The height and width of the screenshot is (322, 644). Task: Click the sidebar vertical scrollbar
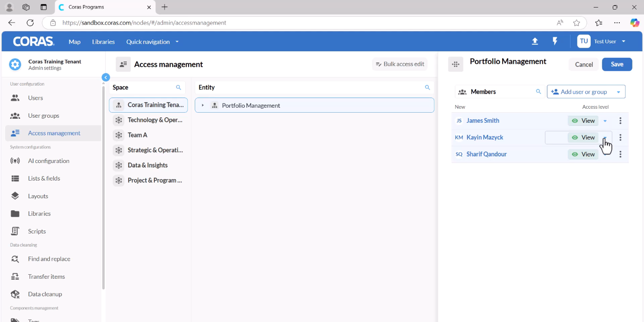coord(104,189)
